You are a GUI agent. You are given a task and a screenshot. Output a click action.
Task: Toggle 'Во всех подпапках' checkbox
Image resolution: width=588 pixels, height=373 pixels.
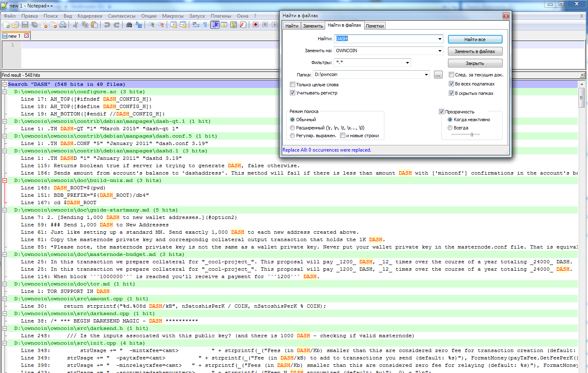click(x=451, y=84)
